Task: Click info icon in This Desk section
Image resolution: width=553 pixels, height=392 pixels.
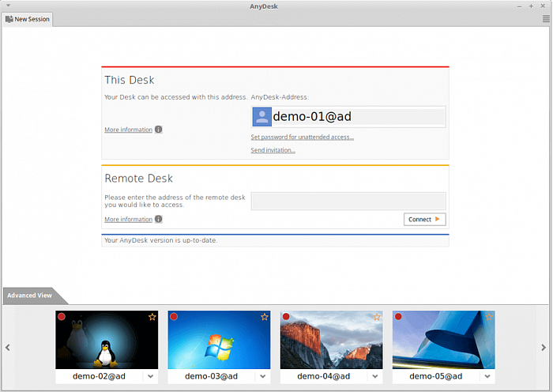Action: 159,130
